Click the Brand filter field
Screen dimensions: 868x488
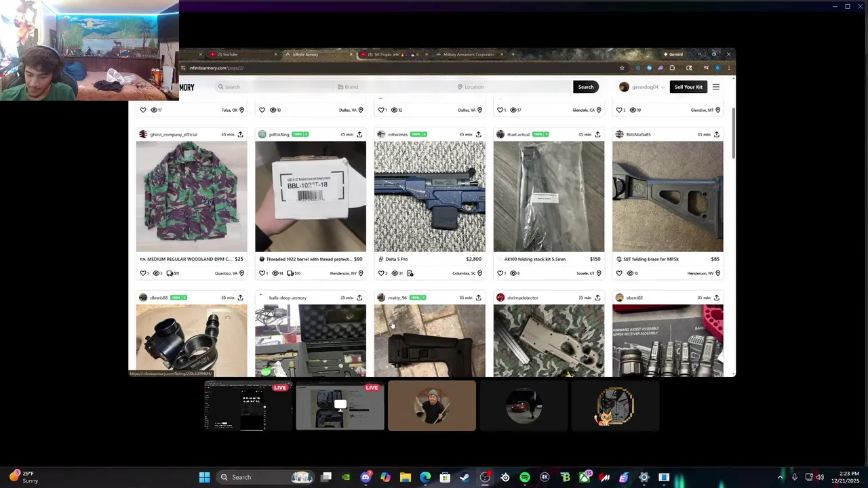tap(393, 87)
